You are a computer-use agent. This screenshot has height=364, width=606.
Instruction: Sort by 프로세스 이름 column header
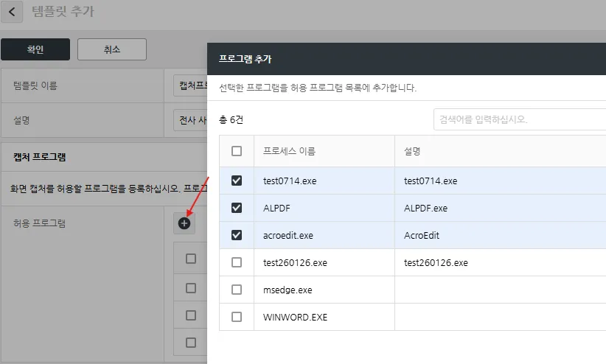(x=324, y=151)
